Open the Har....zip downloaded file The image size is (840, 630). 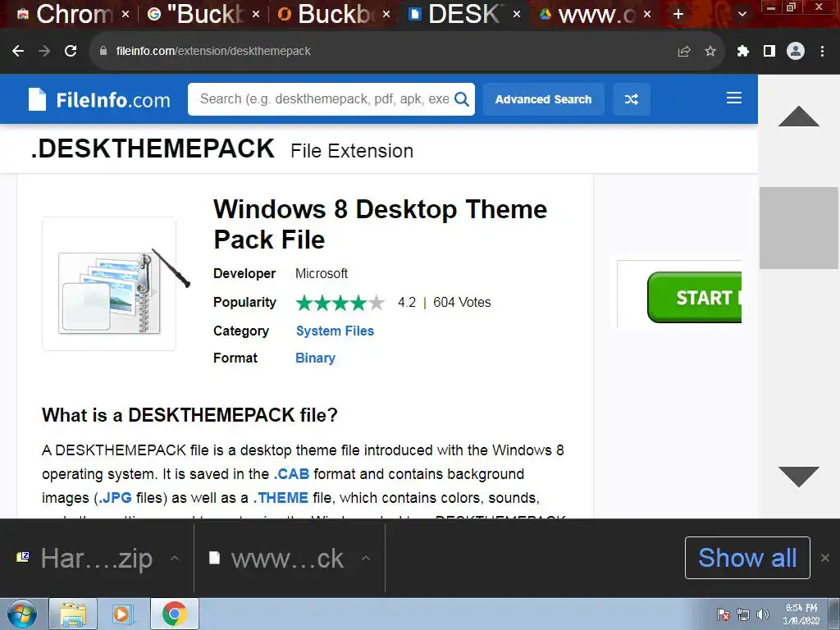pos(85,558)
